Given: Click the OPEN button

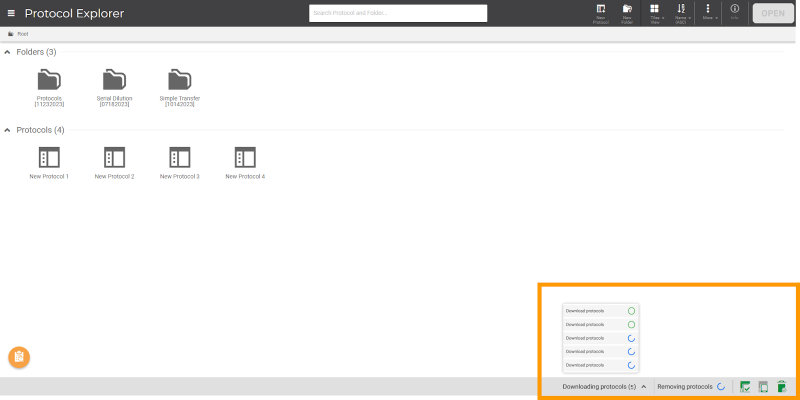Looking at the screenshot, I should [773, 13].
